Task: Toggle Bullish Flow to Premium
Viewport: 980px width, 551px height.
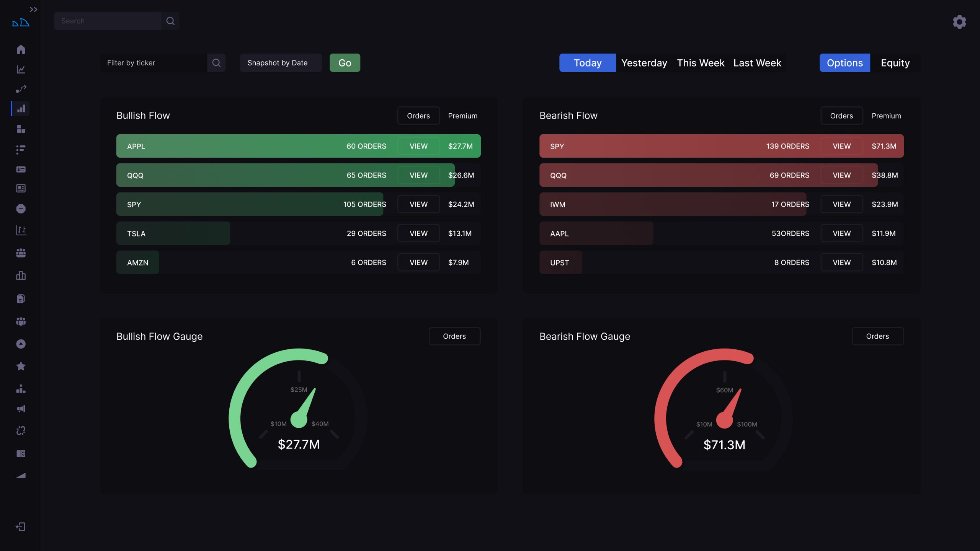Action: pyautogui.click(x=462, y=116)
